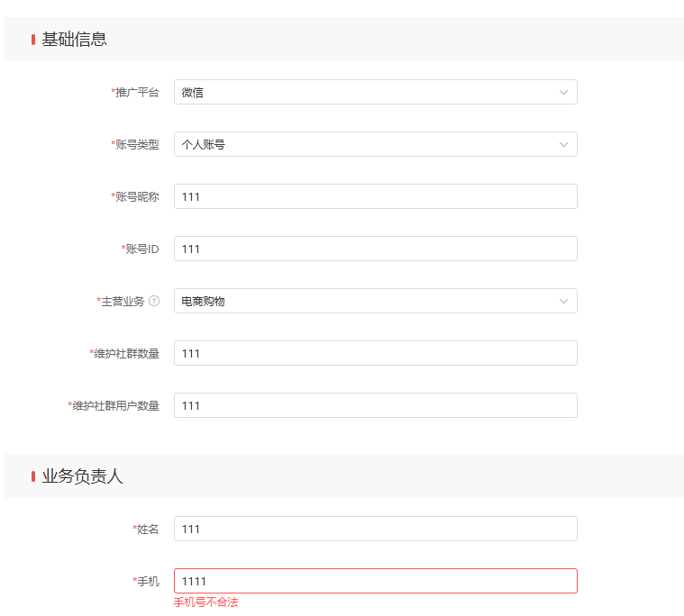Click the help icon next to 主营业务
The width and height of the screenshot is (684, 616).
[154, 301]
